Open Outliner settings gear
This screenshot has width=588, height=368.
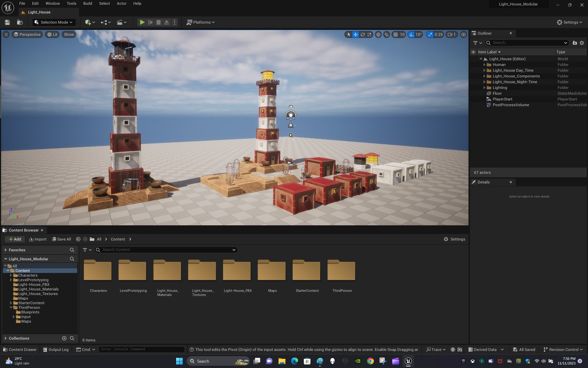(x=582, y=43)
